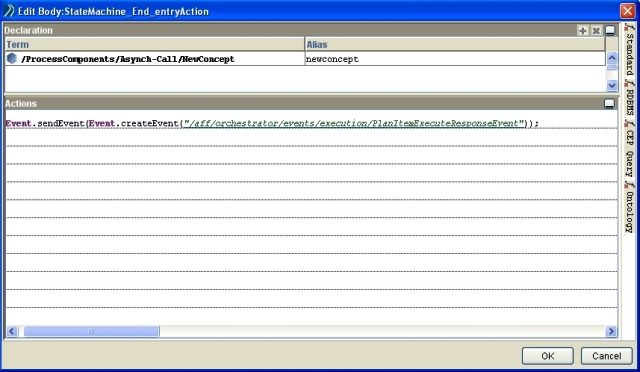This screenshot has width=640, height=372.
Task: Click the NewConcept concept cube icon
Action: pos(12,58)
